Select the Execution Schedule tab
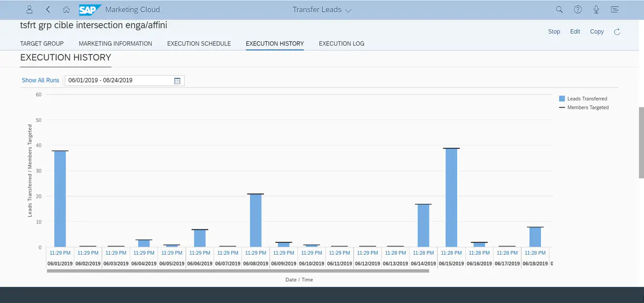Screen dimensions: 644x303 point(199,44)
